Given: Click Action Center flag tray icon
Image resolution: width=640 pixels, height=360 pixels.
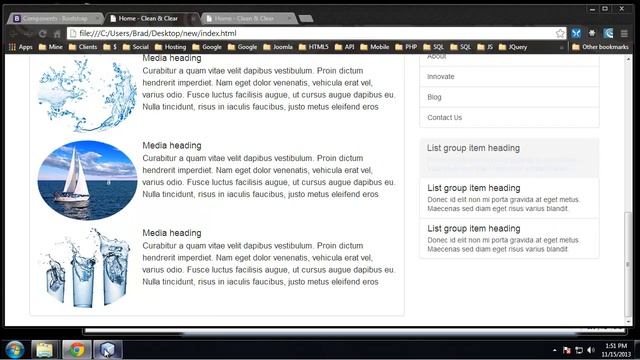Looking at the screenshot, I should pyautogui.click(x=567, y=350).
